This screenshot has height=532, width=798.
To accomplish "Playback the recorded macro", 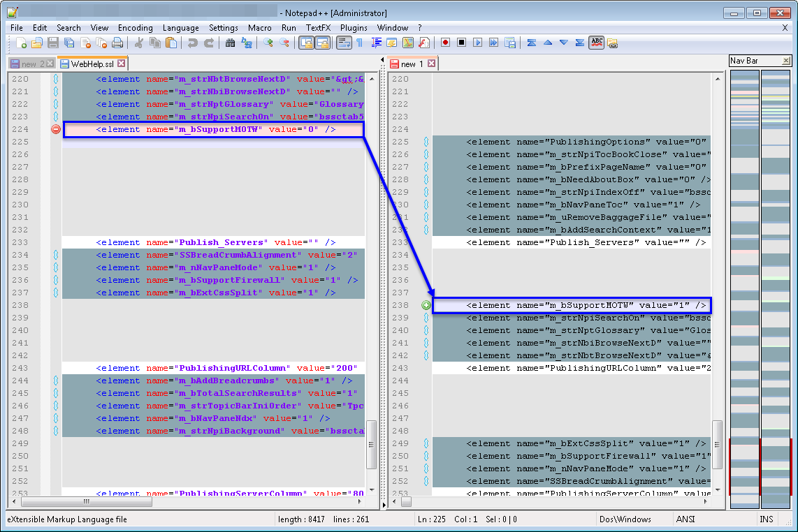I will point(477,43).
